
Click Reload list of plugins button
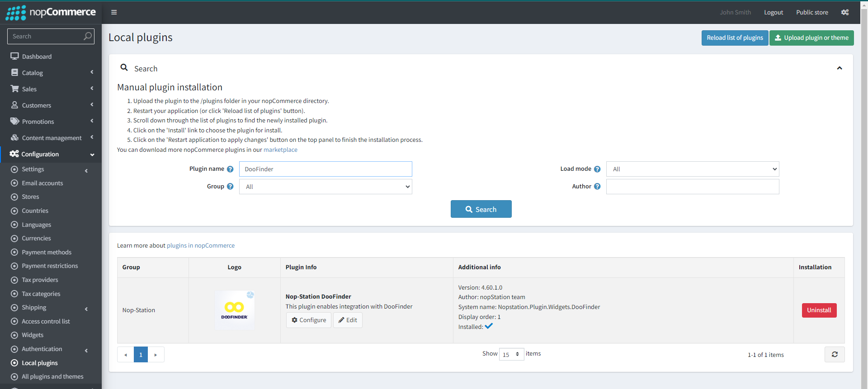click(735, 38)
